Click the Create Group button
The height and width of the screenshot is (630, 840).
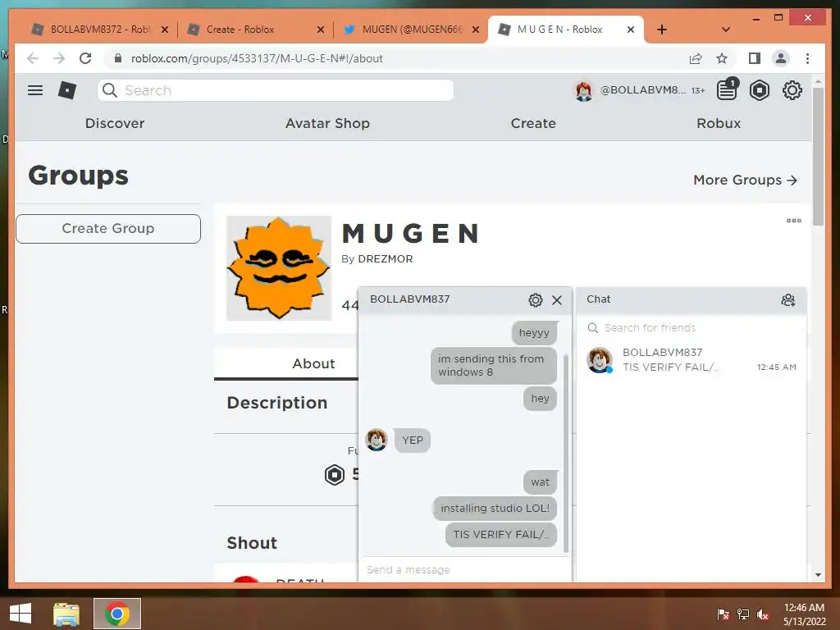click(108, 229)
